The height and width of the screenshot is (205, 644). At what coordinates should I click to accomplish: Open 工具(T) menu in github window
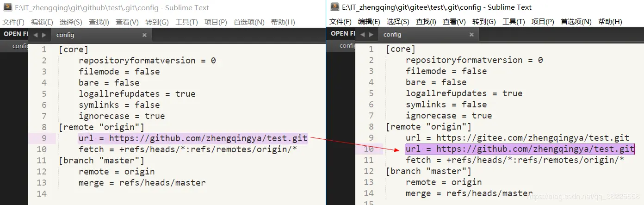pyautogui.click(x=186, y=22)
